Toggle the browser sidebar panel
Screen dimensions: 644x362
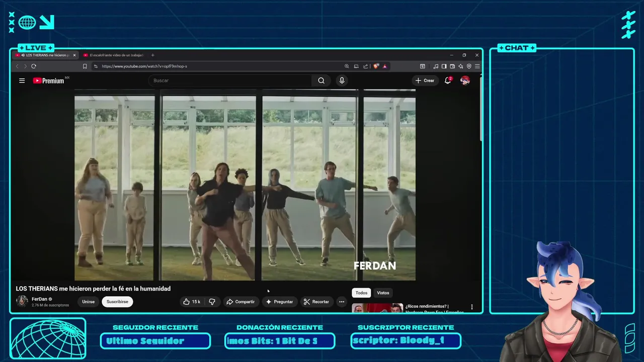click(444, 66)
